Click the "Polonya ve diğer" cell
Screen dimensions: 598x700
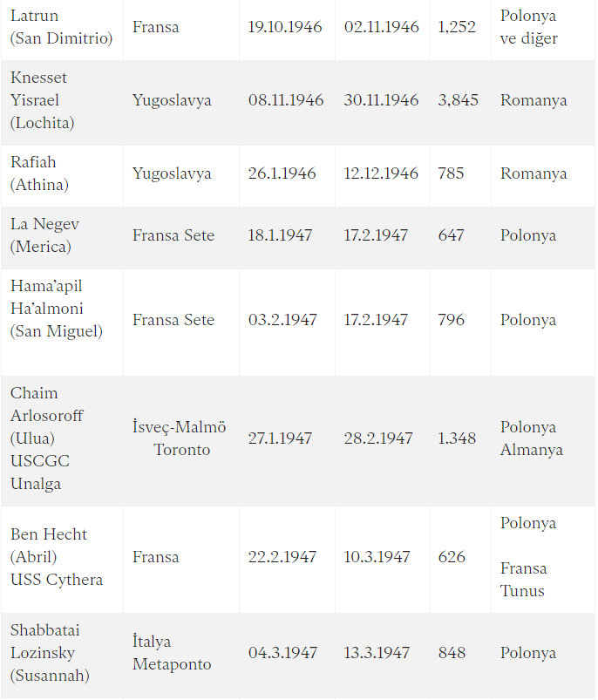pyautogui.click(x=529, y=27)
